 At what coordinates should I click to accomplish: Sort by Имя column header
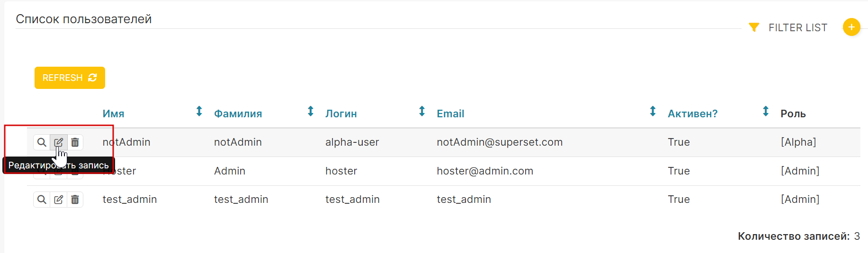pyautogui.click(x=114, y=113)
